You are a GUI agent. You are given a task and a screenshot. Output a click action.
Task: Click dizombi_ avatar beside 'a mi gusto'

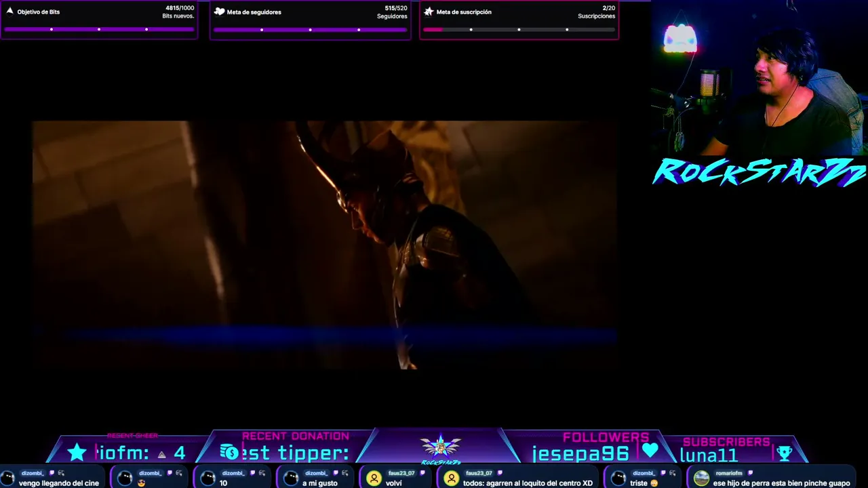pos(291,479)
